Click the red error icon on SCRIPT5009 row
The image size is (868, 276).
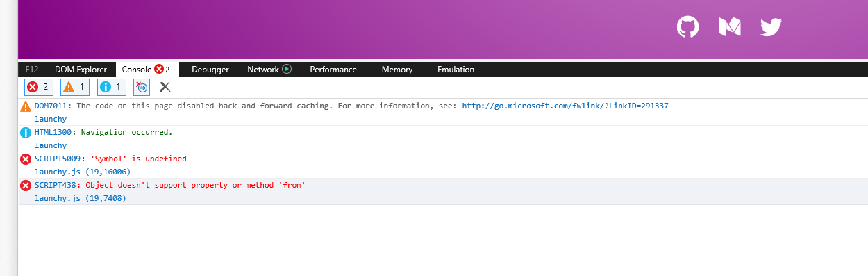(x=26, y=159)
